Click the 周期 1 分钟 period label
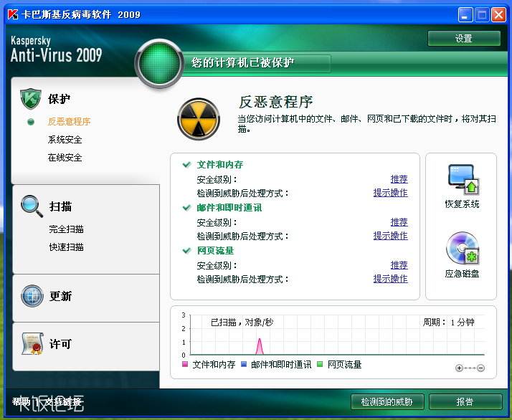 coord(448,323)
